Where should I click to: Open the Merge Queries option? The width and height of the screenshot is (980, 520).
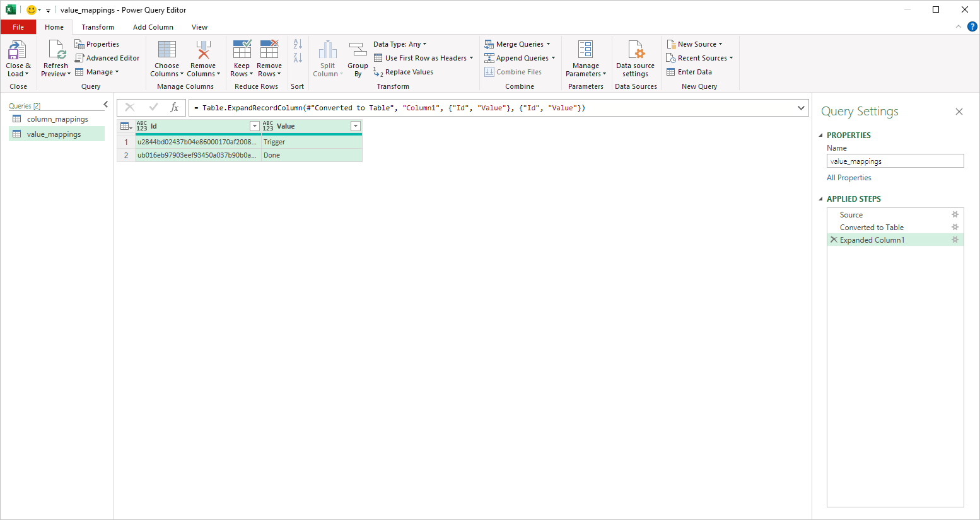tap(517, 44)
